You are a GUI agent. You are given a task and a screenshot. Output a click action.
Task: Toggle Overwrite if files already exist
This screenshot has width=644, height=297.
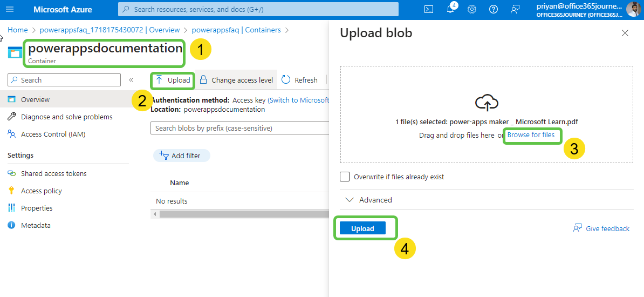click(x=345, y=177)
